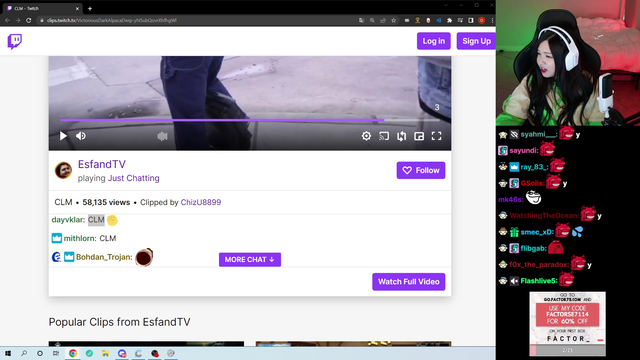
Task: Reload the current page
Action: click(29, 20)
